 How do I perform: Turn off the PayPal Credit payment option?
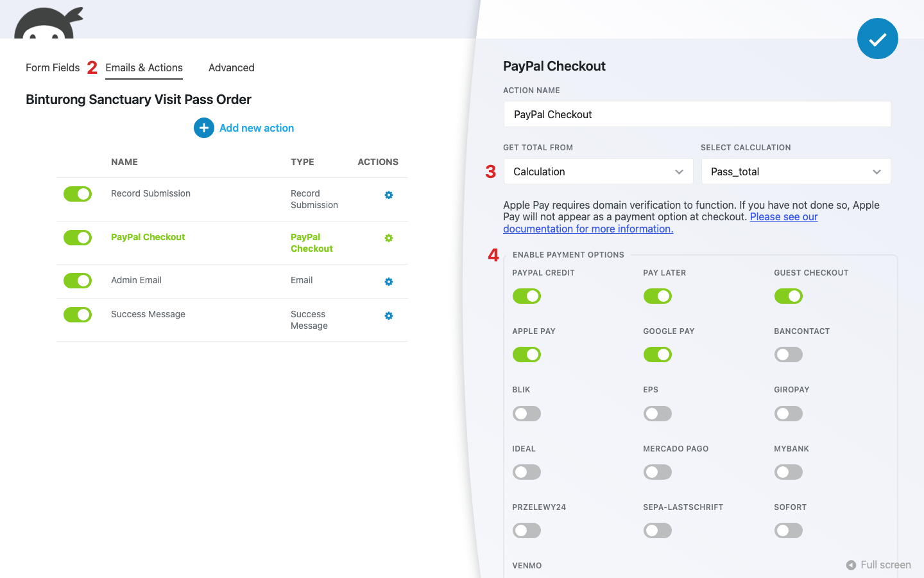(527, 296)
